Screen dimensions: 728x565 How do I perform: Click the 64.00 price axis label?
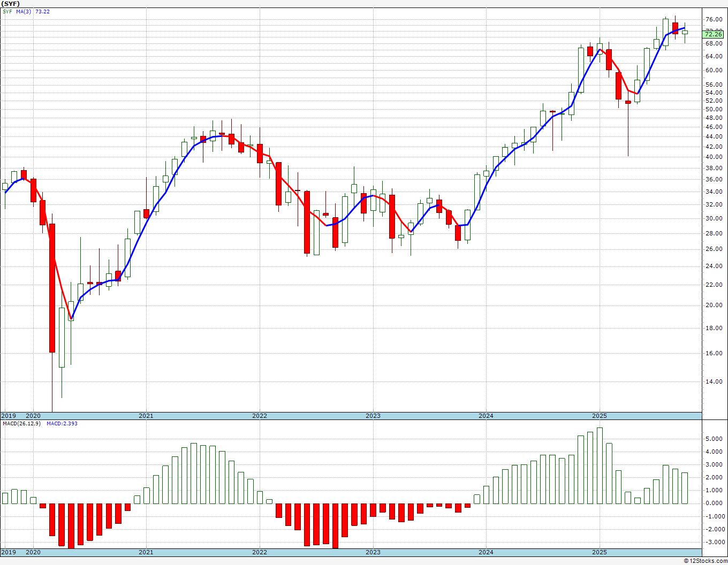click(x=714, y=56)
